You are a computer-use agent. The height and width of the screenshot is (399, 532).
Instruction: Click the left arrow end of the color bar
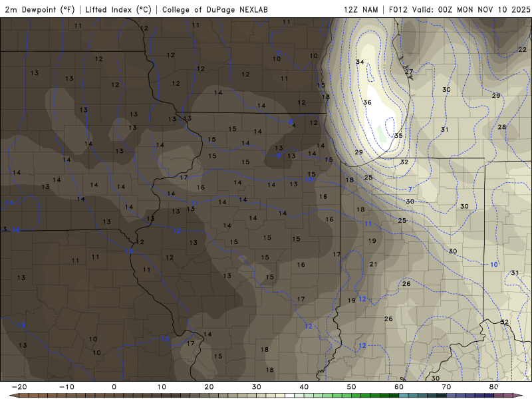point(13,396)
